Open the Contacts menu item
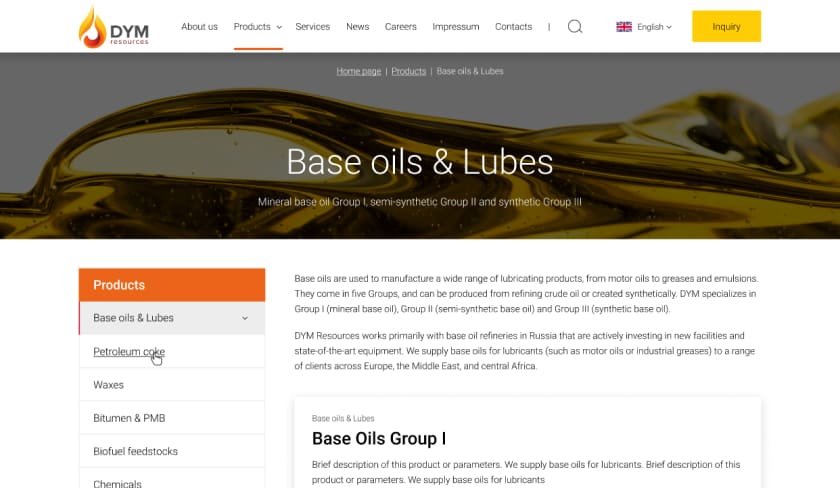 tap(513, 27)
